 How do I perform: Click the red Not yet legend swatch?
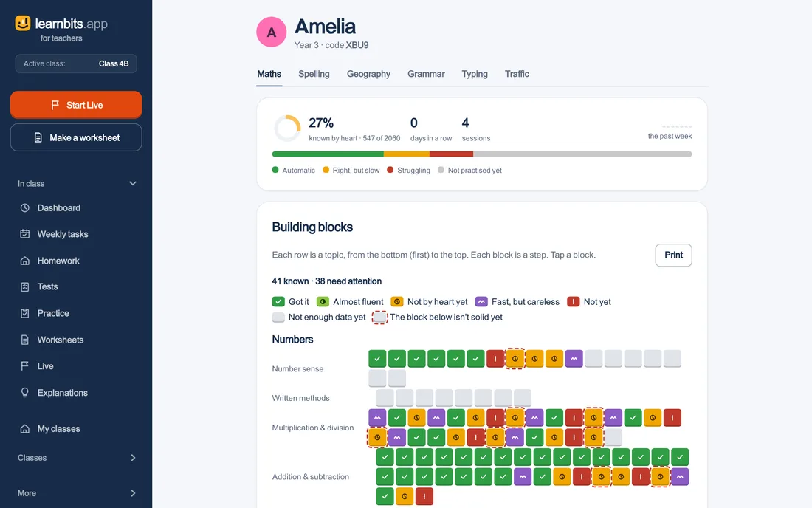point(574,302)
